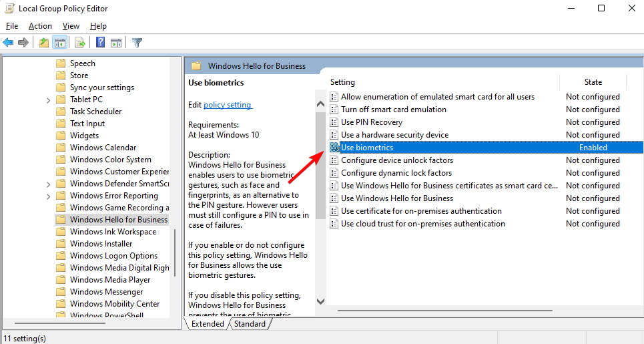Click the Windows Ink Workspace folder icon

click(61, 232)
